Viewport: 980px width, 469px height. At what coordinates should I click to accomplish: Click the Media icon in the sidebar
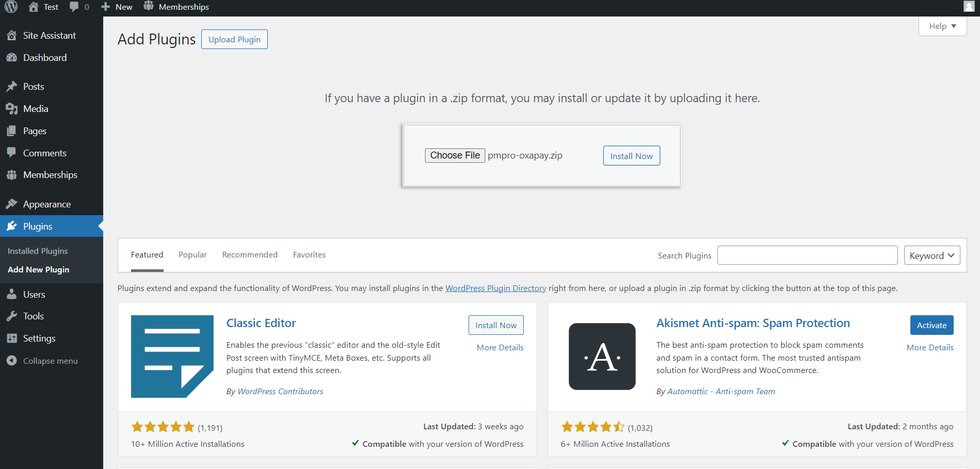(11, 109)
